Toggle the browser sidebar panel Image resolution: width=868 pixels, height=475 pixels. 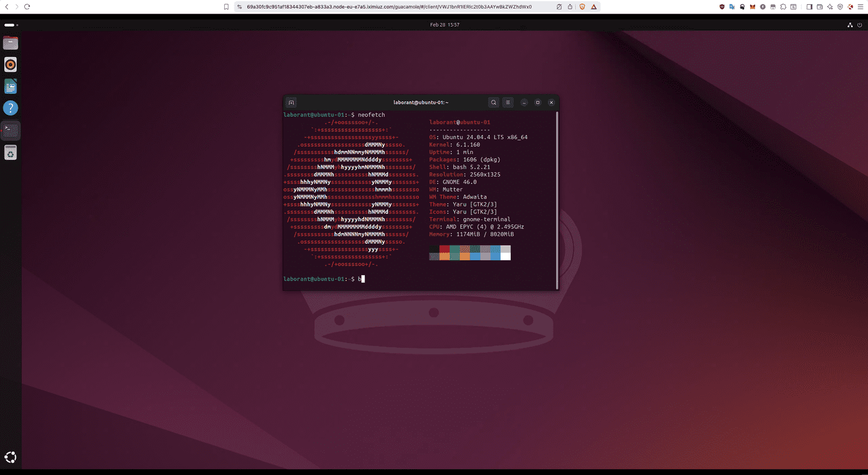(x=809, y=7)
